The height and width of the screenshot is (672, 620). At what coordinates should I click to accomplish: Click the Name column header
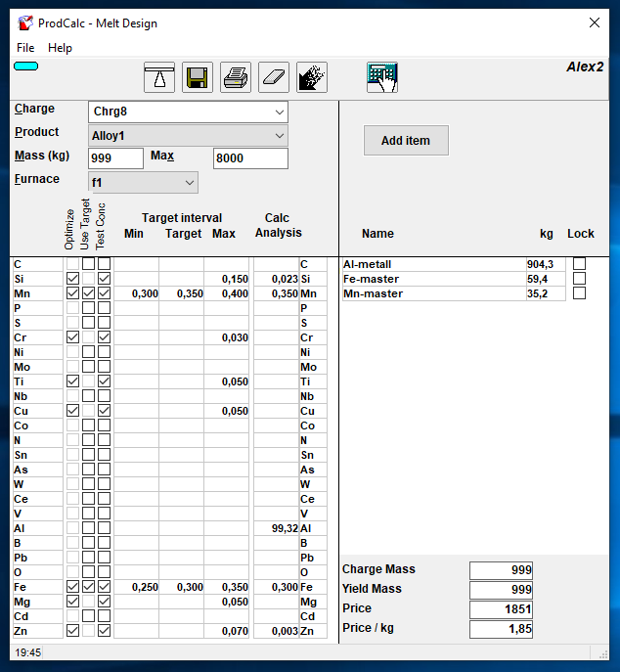[377, 234]
